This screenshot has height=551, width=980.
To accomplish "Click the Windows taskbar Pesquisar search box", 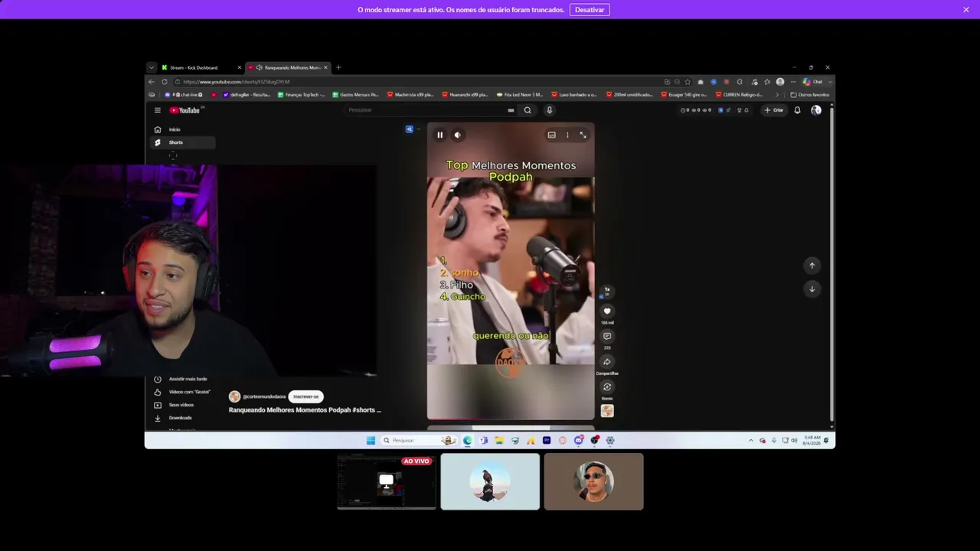I will (420, 440).
